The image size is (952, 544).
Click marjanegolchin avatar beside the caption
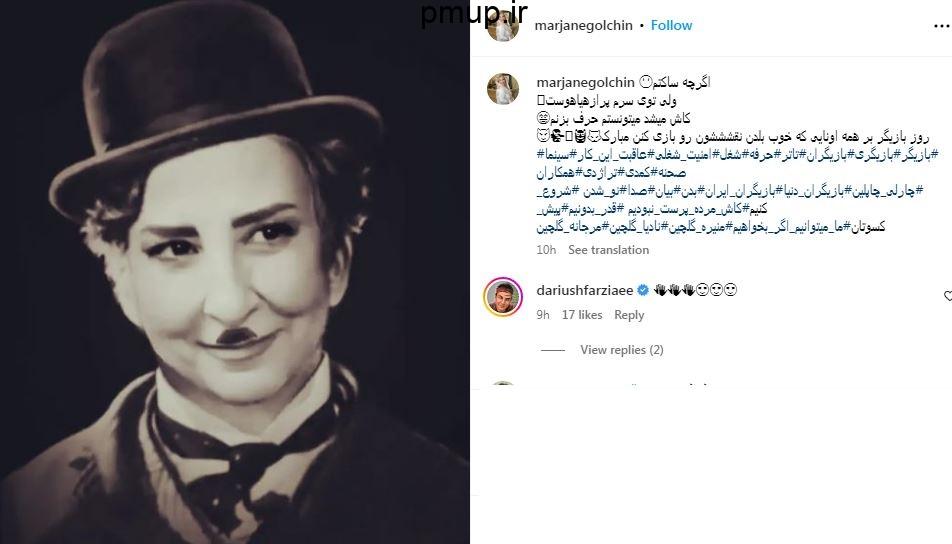pos(503,89)
